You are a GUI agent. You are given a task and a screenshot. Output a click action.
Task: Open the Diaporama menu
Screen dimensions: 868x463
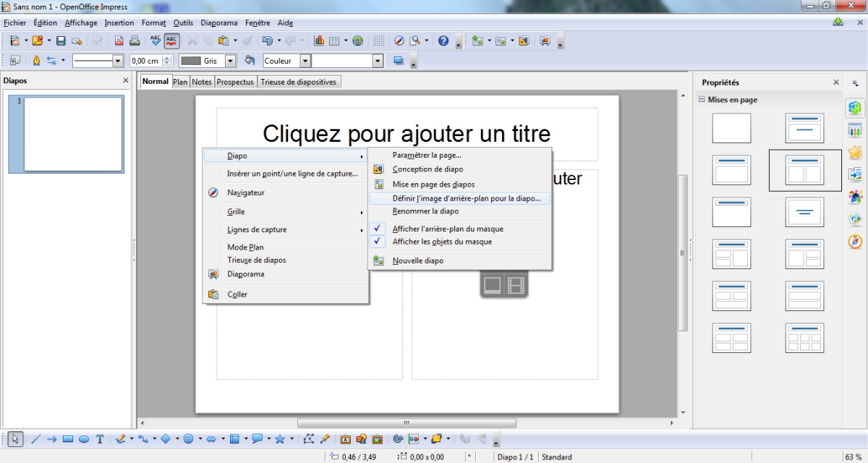219,22
